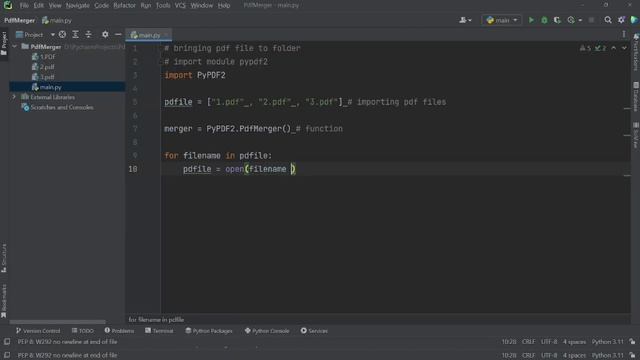Expand all in Project panel

pyautogui.click(x=76, y=35)
